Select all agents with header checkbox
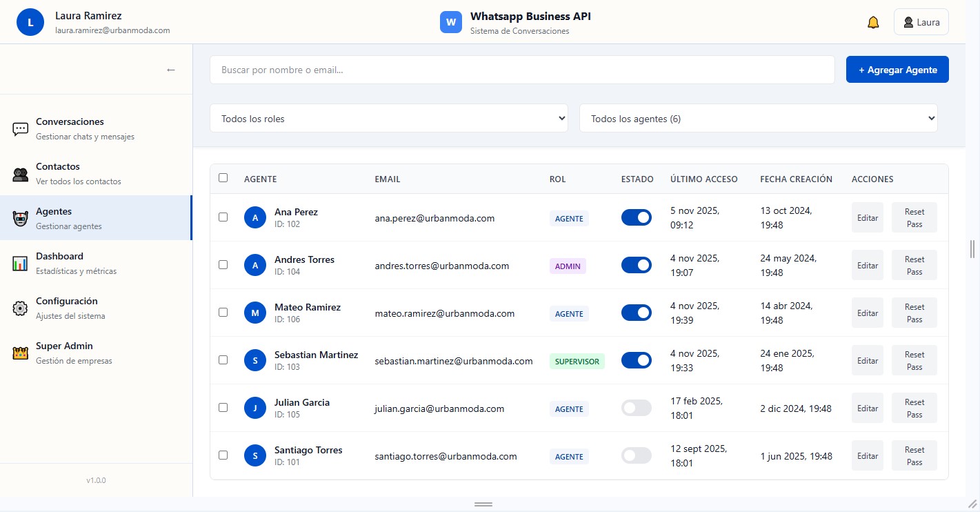Image resolution: width=980 pixels, height=512 pixels. (x=223, y=177)
